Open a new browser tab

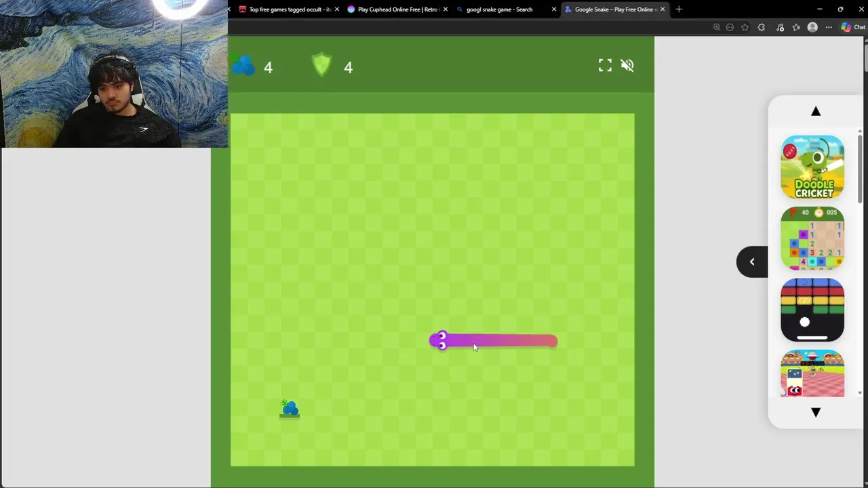pyautogui.click(x=679, y=9)
